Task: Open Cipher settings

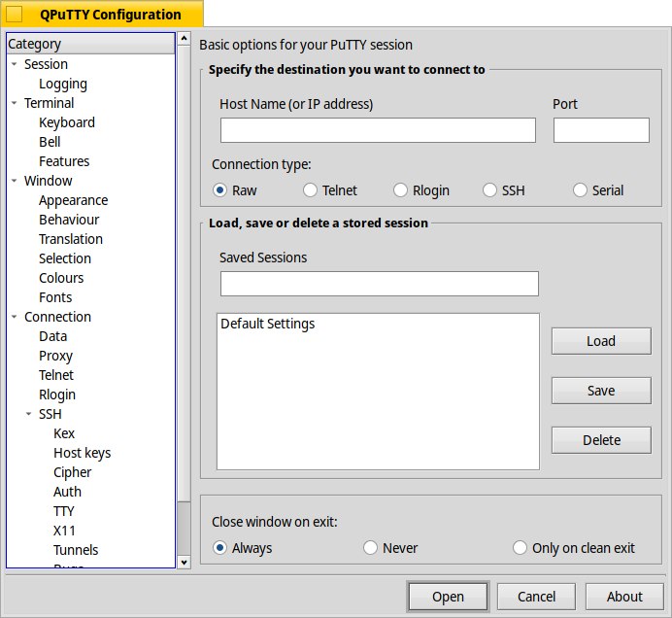Action: click(73, 472)
